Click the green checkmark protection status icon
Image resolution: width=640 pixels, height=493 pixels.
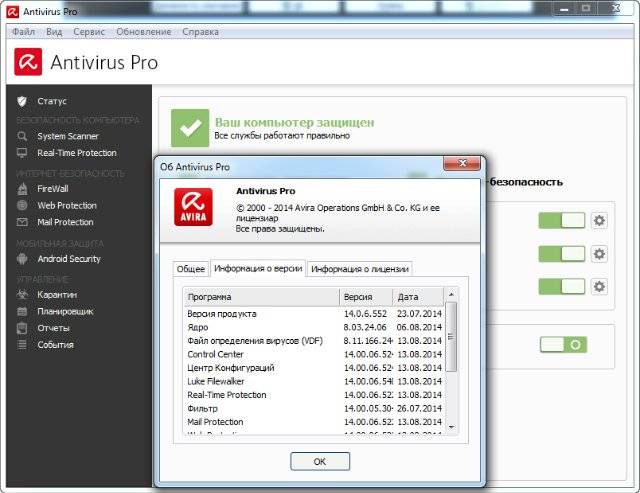coord(190,128)
